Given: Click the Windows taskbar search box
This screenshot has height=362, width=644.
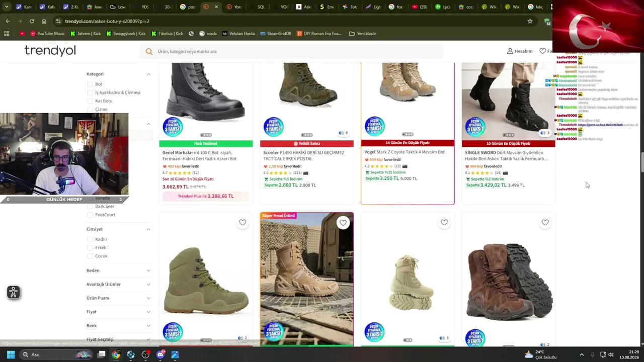Looking at the screenshot, I should coord(56,354).
